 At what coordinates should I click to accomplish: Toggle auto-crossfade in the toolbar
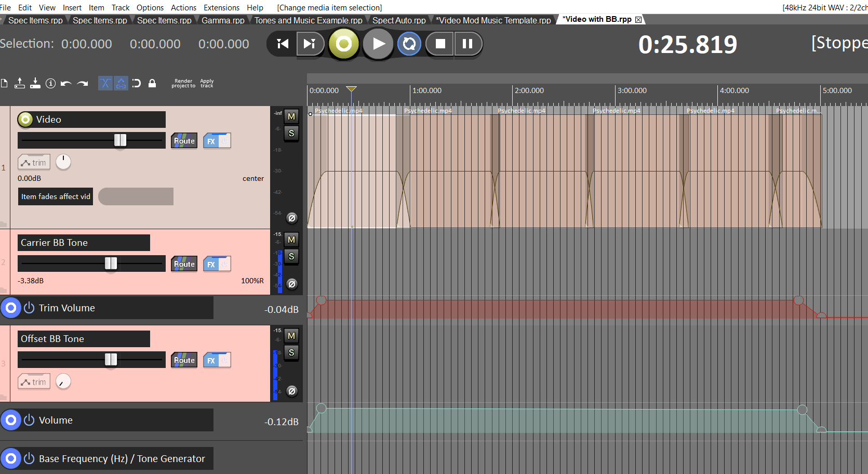pyautogui.click(x=105, y=83)
